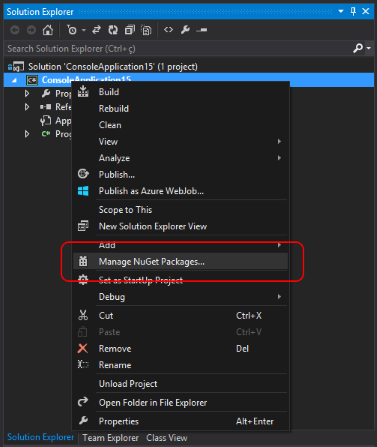
Task: Close the Solution Explorer panel
Action: [366, 11]
